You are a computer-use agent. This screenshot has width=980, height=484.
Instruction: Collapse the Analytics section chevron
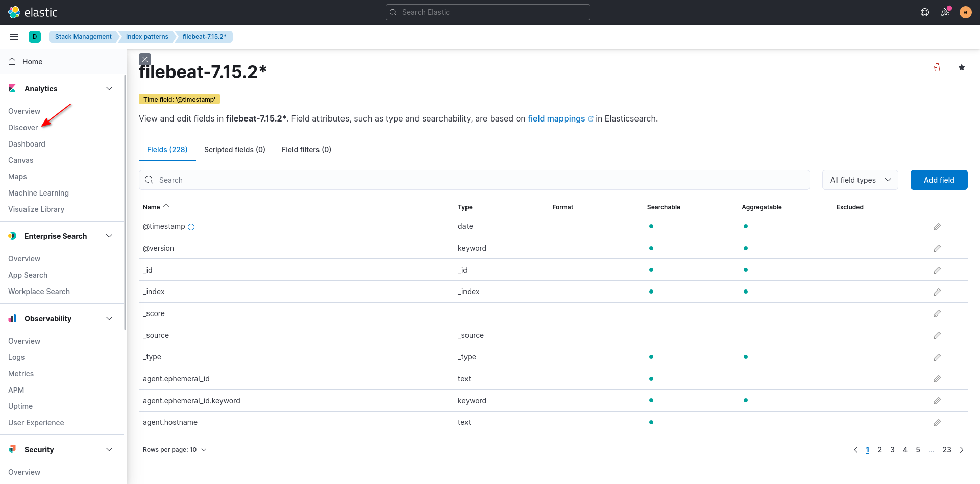coord(109,88)
